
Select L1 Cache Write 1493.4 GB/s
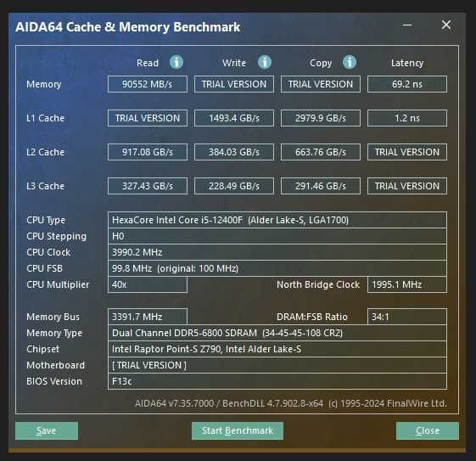pyautogui.click(x=234, y=118)
